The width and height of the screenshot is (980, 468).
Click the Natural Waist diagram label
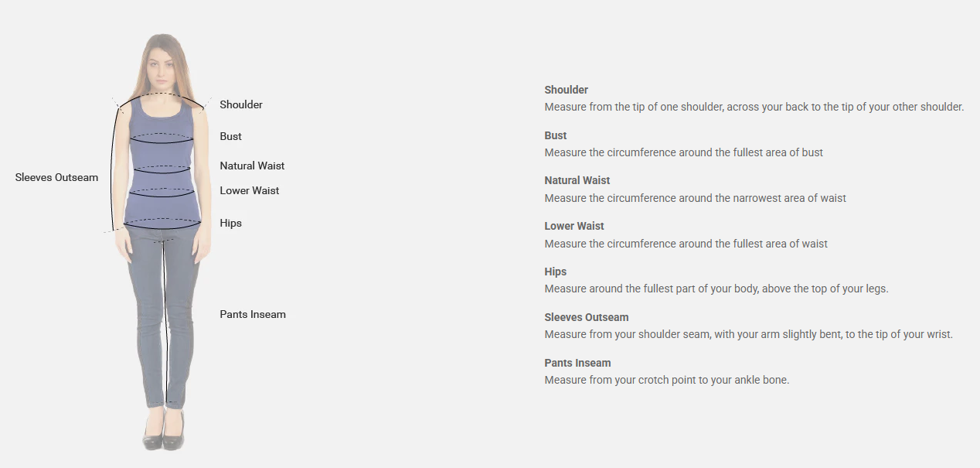tap(252, 166)
